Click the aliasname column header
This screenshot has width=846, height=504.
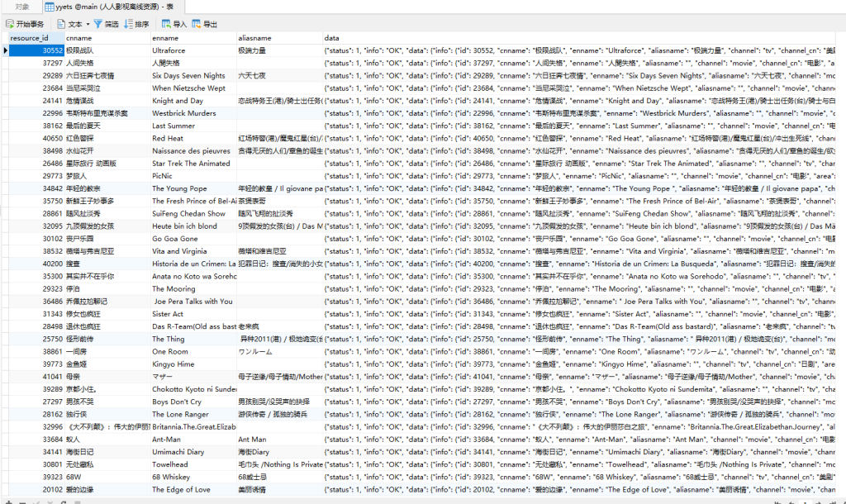pos(280,38)
